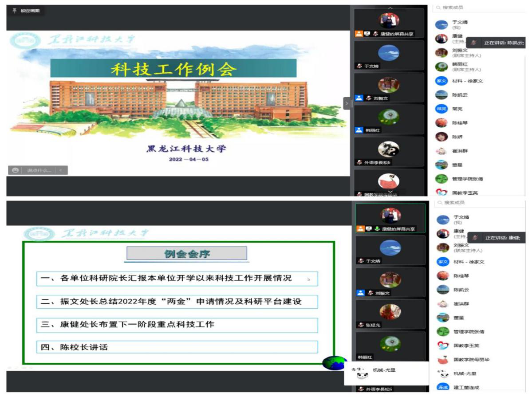Open the emoji picker in chat bar
Screen dimensions: 532x397
(16, 170)
